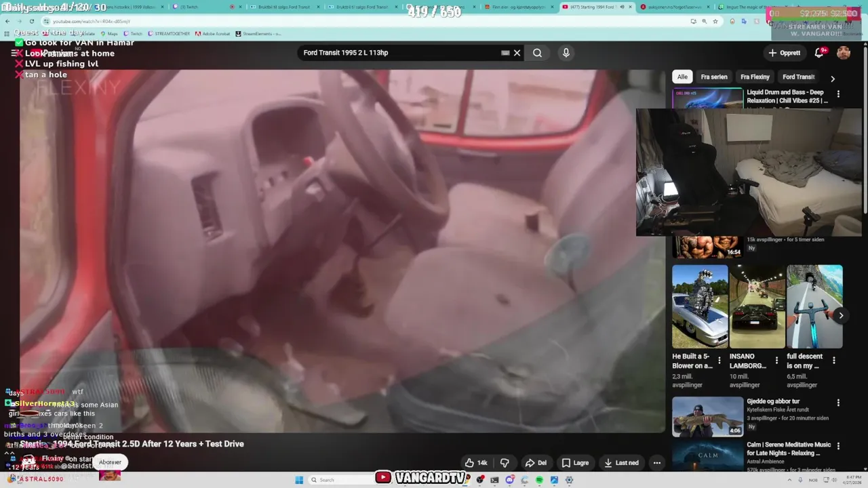Viewport: 868px width, 488px height.
Task: Advance the Shorts shelf with next arrow
Action: point(841,315)
